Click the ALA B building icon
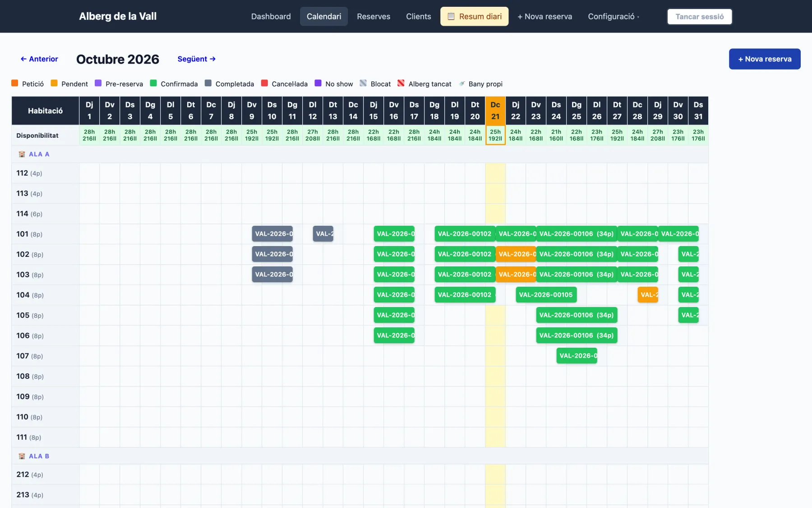Viewport: 812px width, 508px height. pyautogui.click(x=22, y=456)
